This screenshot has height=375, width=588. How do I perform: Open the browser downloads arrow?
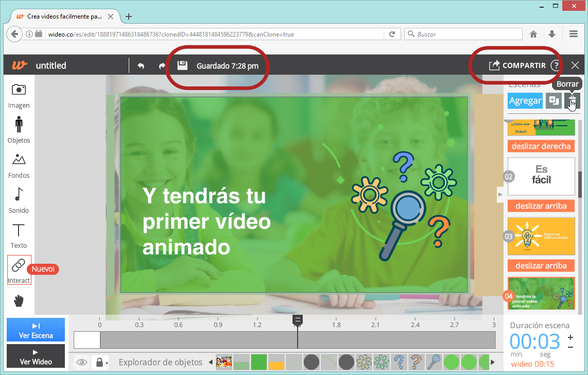click(x=551, y=34)
